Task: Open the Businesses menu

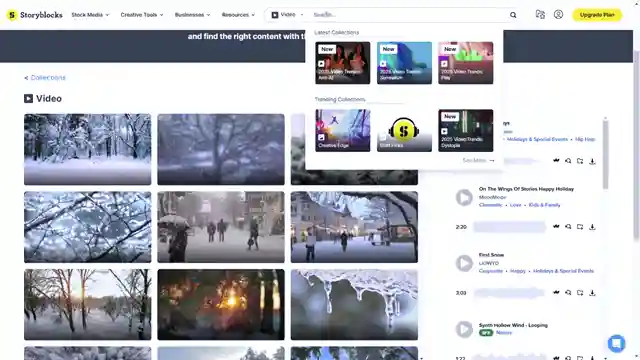Action: pos(192,15)
